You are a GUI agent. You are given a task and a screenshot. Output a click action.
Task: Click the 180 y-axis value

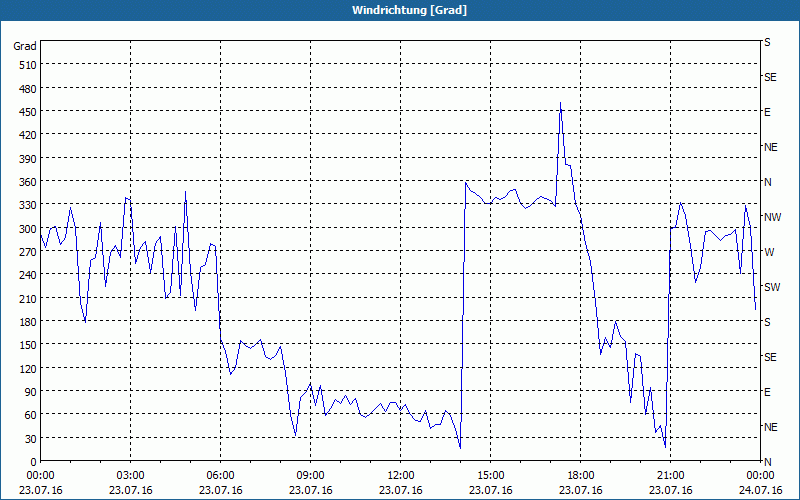pyautogui.click(x=29, y=322)
